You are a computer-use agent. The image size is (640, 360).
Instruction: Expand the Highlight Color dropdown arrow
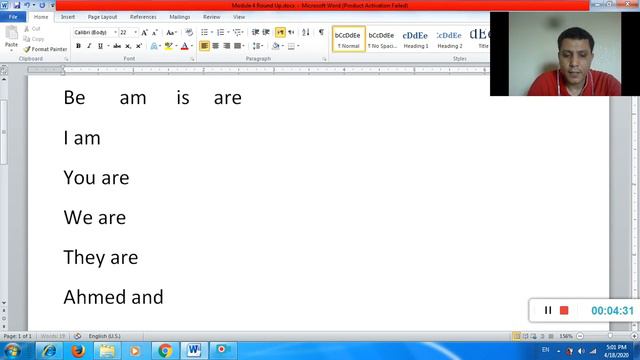[x=176, y=46]
